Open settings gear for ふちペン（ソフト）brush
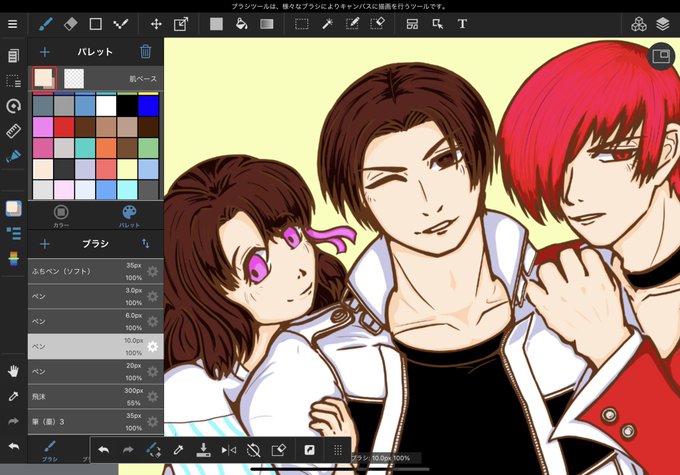The width and height of the screenshot is (680, 475). 152,272
